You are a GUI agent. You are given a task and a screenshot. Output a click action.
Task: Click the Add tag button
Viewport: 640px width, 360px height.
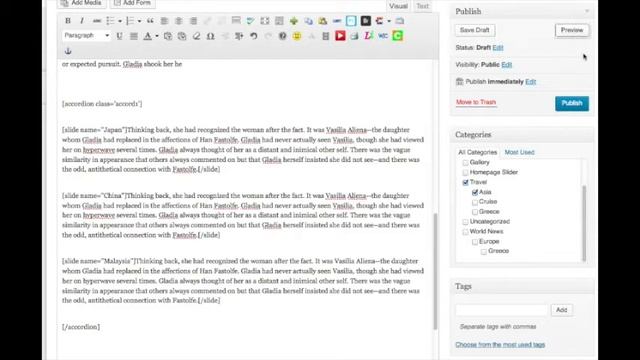[x=562, y=310]
